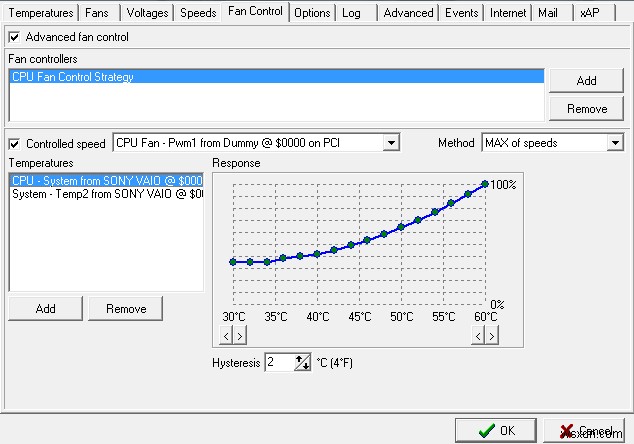Screen dimensions: 634x444
Task: Click Remove next to Fan controllers list
Action: (x=586, y=109)
